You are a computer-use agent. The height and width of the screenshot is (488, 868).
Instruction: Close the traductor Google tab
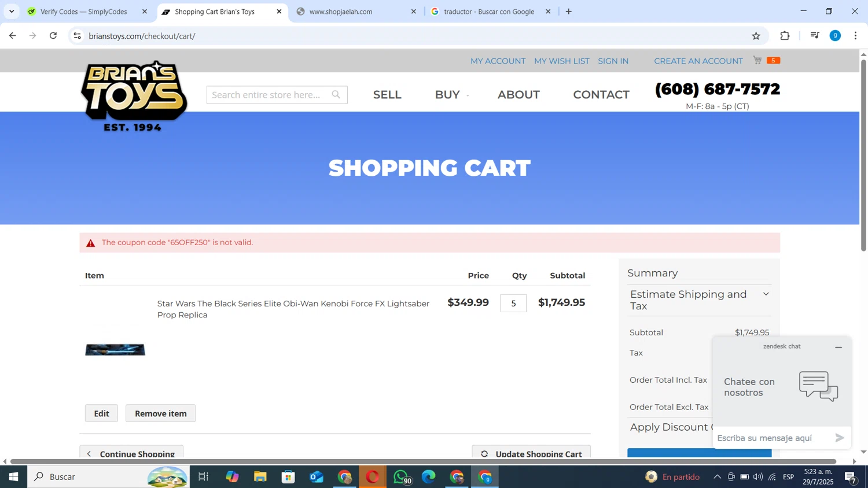click(x=548, y=12)
